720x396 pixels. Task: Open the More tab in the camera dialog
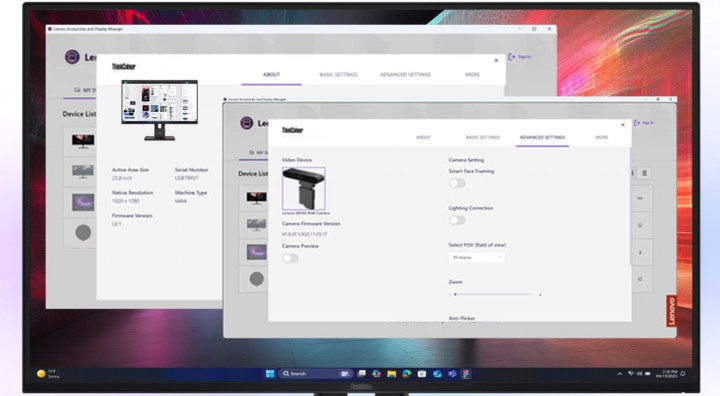click(x=602, y=137)
